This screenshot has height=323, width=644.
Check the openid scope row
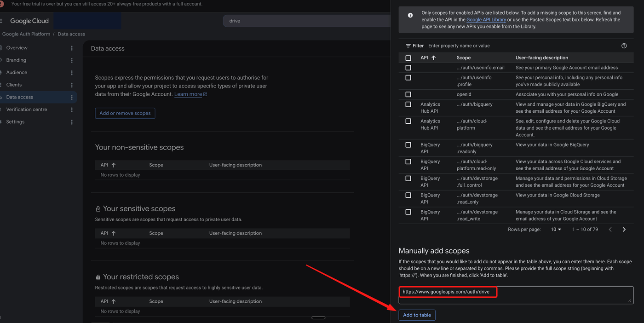click(408, 94)
